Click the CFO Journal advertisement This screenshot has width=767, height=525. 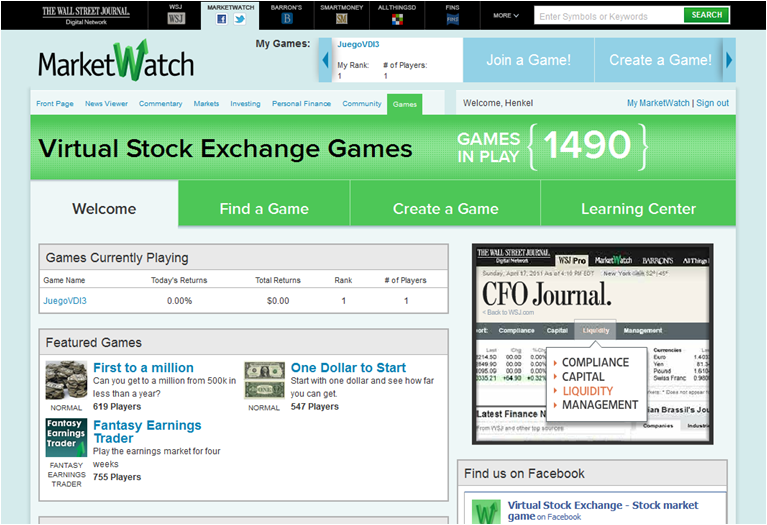592,344
